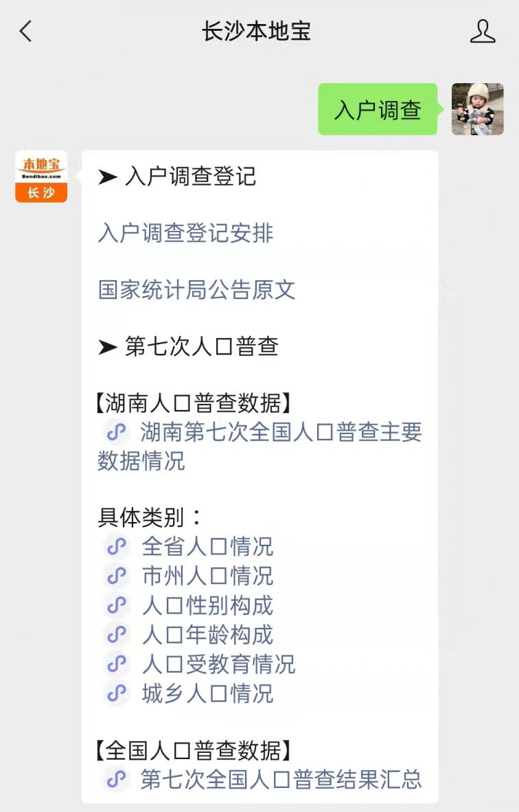Open the 入户调查登记安排 link
Screen dimensions: 519x812
point(185,233)
